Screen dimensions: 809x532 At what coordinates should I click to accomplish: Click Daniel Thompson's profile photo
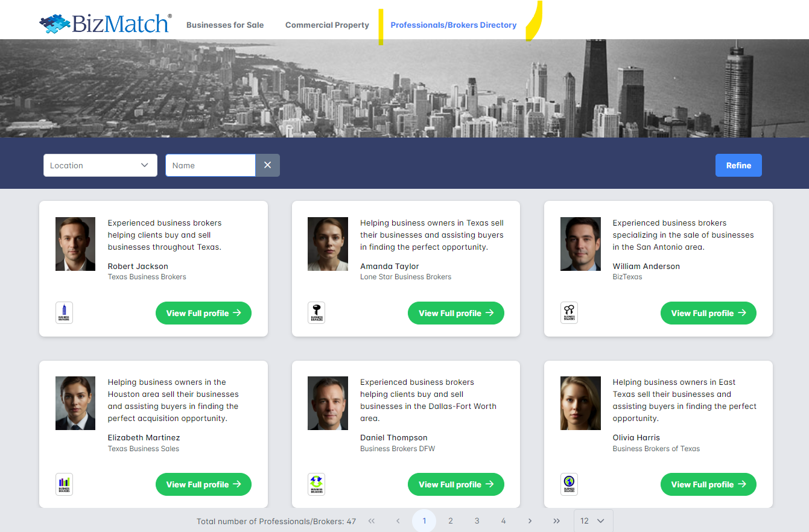pyautogui.click(x=328, y=404)
